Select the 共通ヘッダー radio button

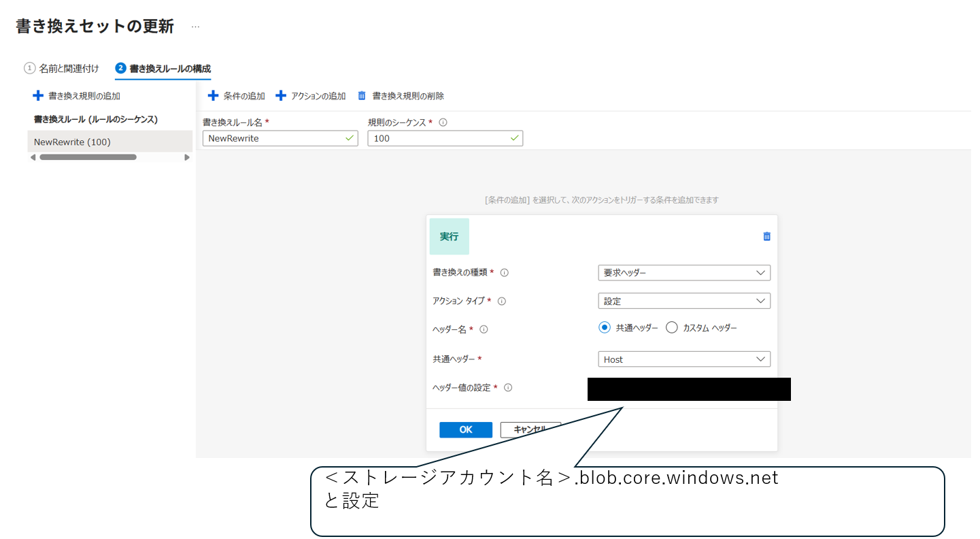[x=605, y=327]
